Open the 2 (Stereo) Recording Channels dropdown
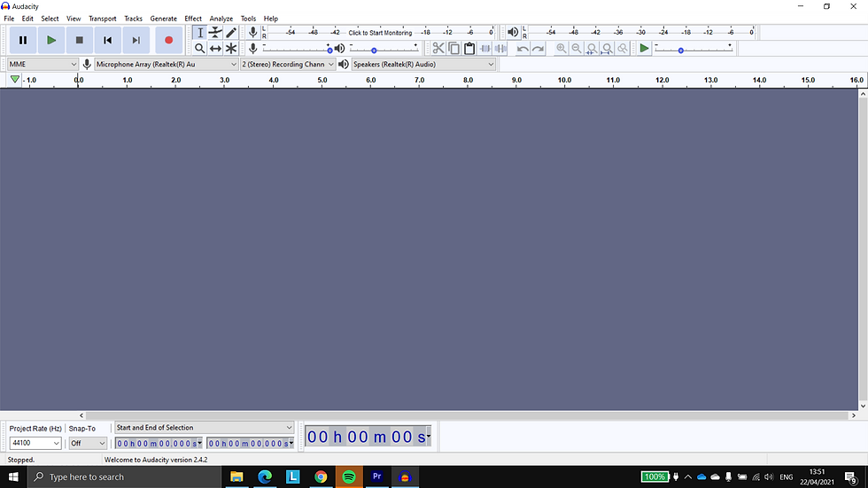Viewport: 868px width, 488px height. 288,64
